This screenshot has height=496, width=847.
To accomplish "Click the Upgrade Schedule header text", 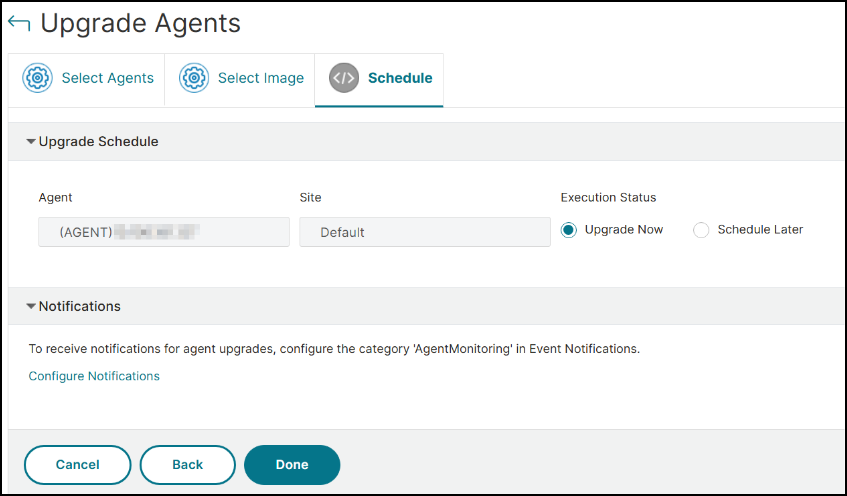I will coord(98,142).
